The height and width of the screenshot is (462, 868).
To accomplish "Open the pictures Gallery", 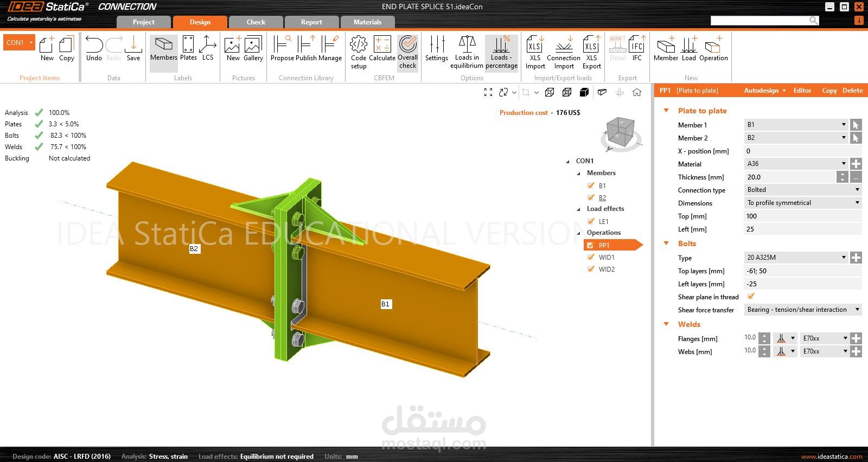I will click(253, 49).
